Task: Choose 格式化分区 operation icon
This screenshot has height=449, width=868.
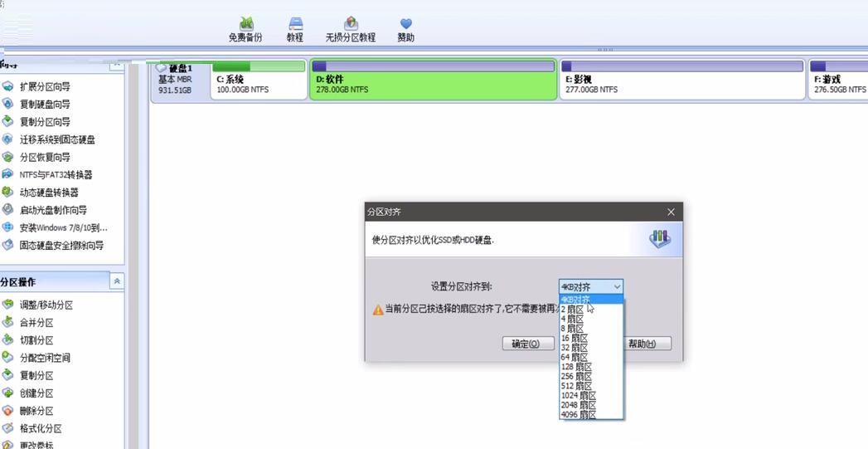Action: coord(7,428)
